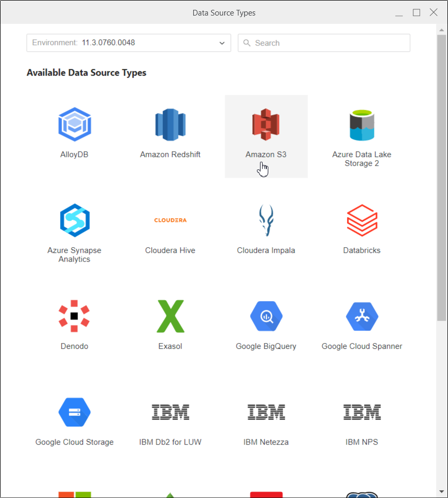Open Azure Synapse Analytics data source

(x=75, y=221)
